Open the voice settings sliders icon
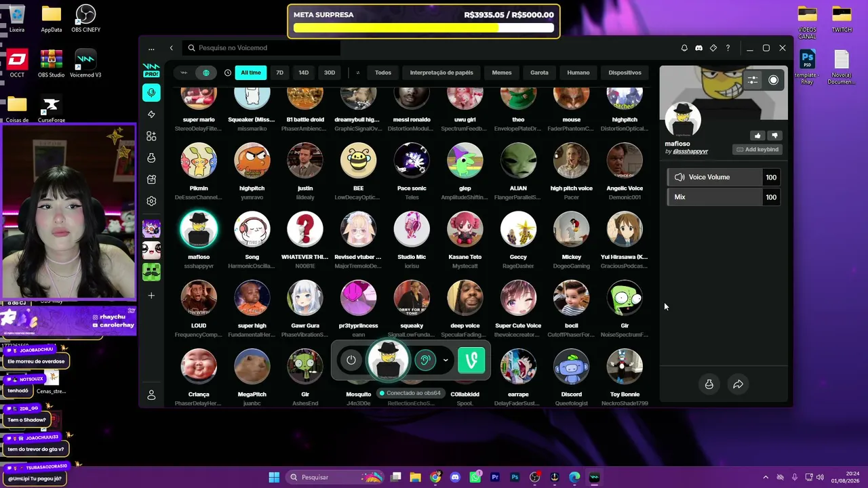This screenshot has height=488, width=868. 753,80
